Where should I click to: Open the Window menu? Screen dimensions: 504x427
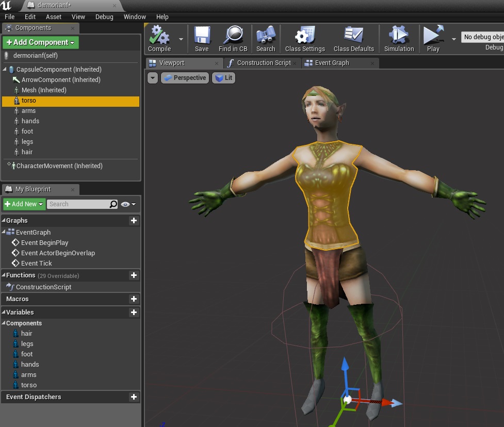coord(135,17)
